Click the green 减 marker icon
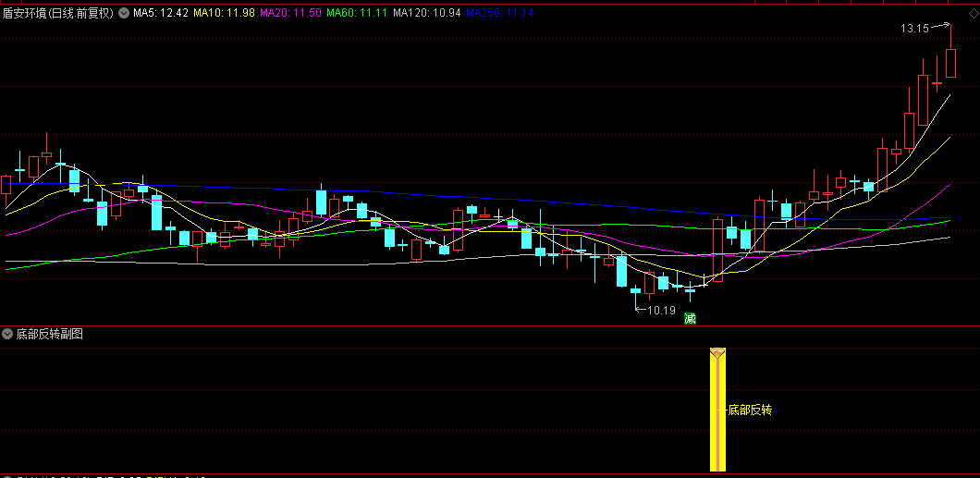This screenshot has width=980, height=478. 690,318
